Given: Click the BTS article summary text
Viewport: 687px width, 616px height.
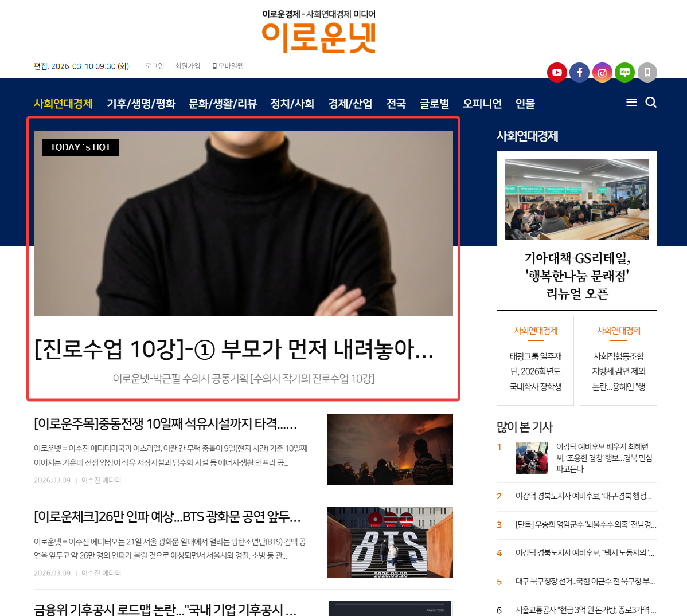Looking at the screenshot, I should [170, 548].
